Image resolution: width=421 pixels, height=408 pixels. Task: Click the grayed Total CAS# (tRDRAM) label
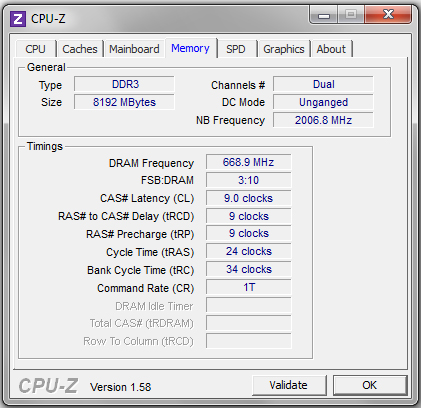141,323
